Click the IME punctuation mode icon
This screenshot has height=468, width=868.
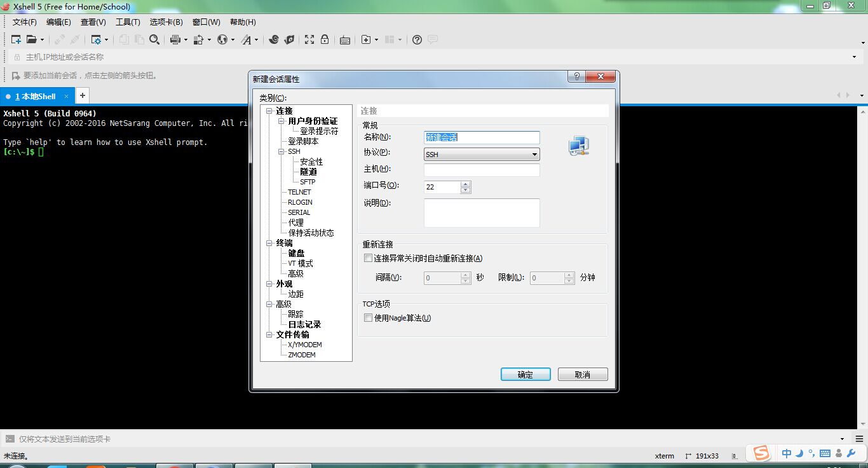811,453
